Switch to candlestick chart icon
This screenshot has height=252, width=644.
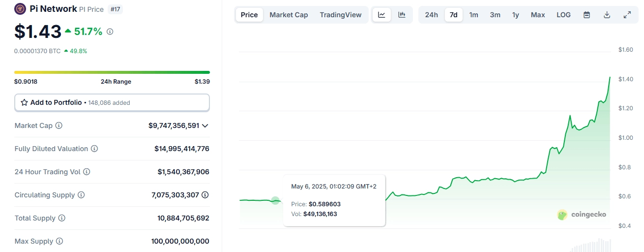(x=402, y=15)
